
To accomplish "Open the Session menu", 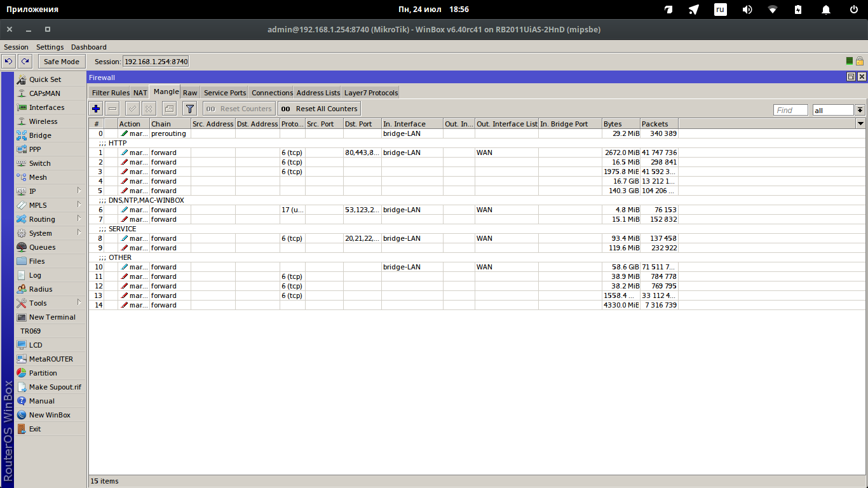I will 16,47.
